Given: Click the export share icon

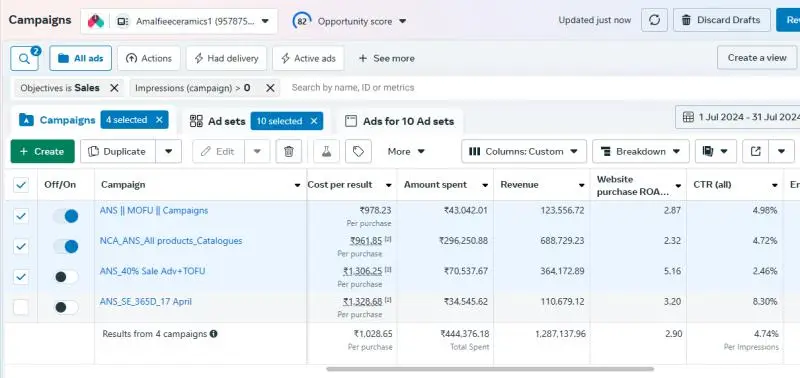Looking at the screenshot, I should [756, 152].
